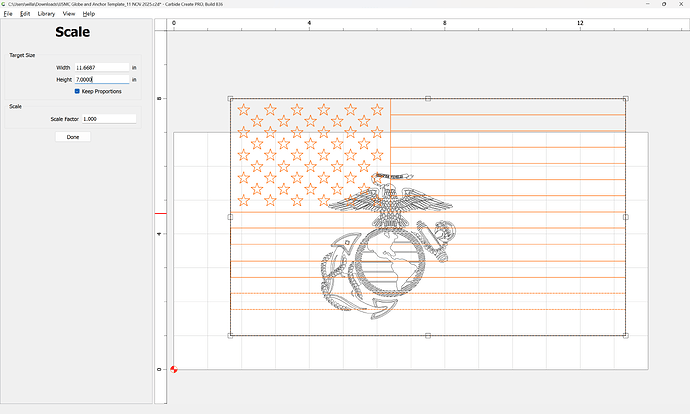Click the top-right selection handle

point(626,99)
